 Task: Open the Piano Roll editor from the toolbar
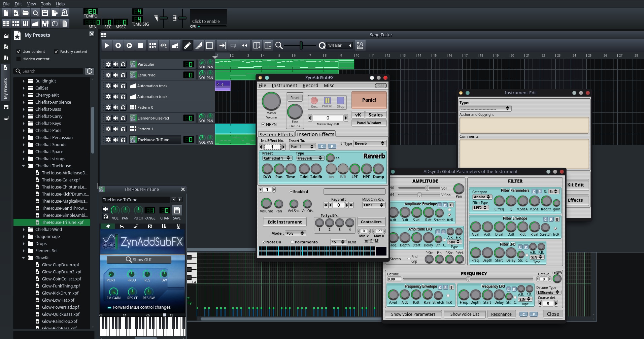click(x=26, y=23)
